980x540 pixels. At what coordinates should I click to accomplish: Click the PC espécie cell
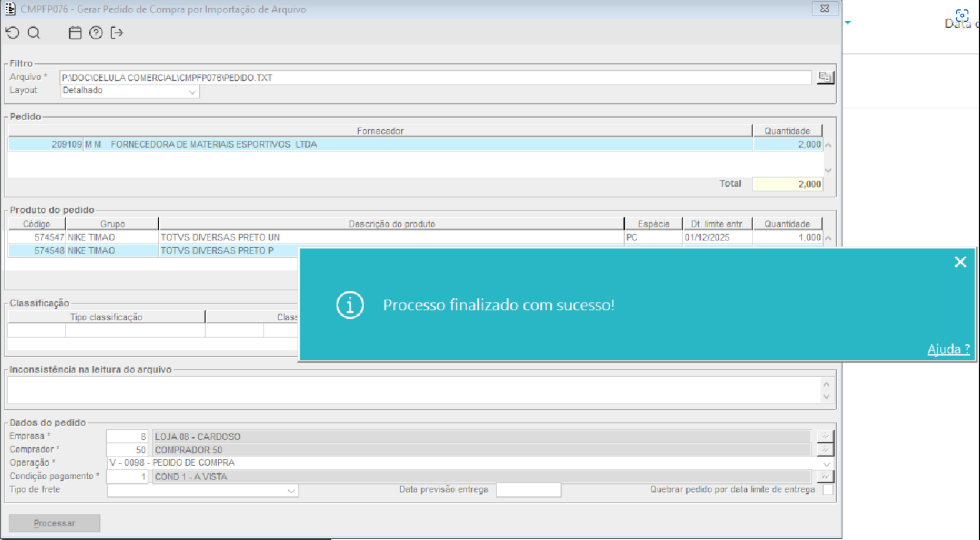[653, 237]
